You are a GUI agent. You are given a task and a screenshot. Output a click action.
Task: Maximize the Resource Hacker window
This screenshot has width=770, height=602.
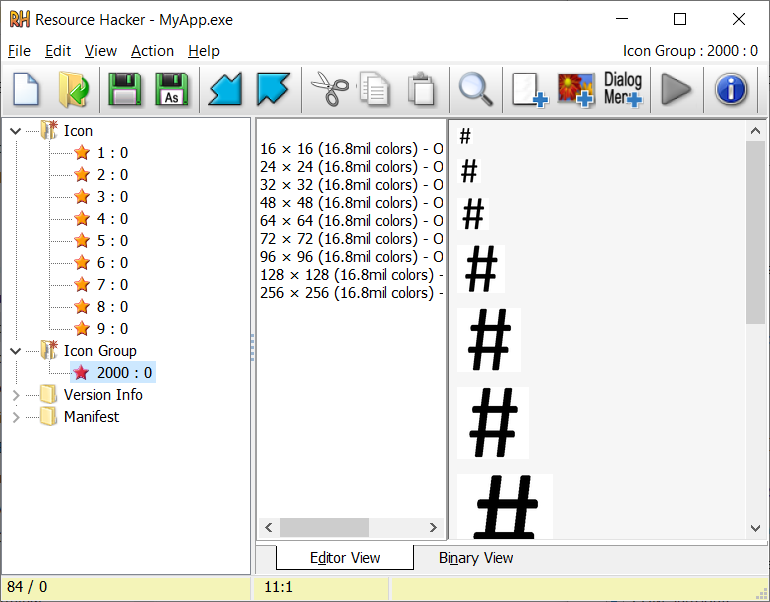click(x=680, y=20)
